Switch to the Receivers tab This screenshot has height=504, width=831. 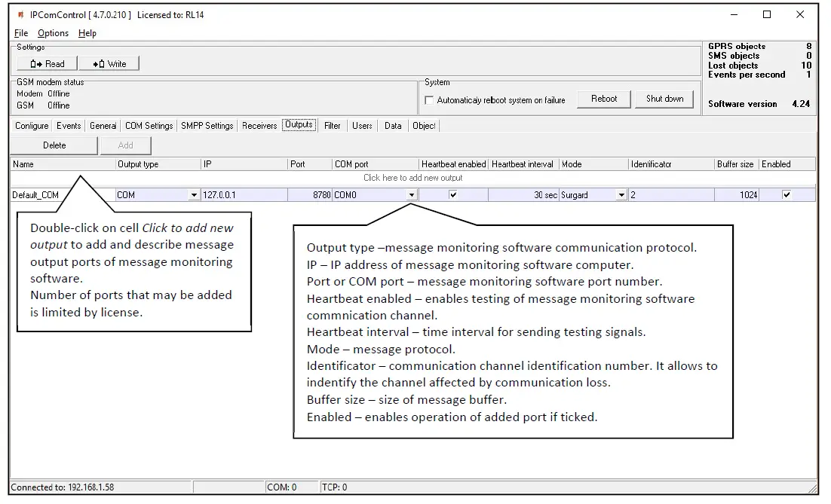[259, 126]
